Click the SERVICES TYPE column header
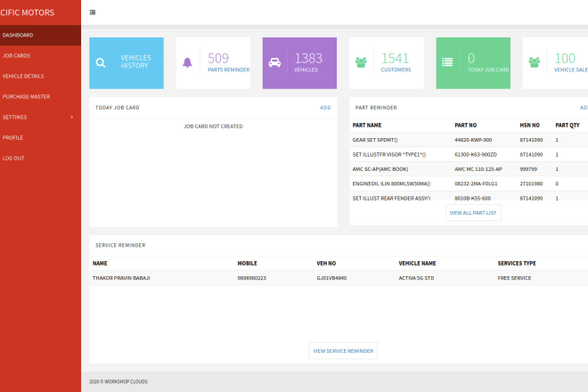This screenshot has width=588, height=392. click(517, 264)
